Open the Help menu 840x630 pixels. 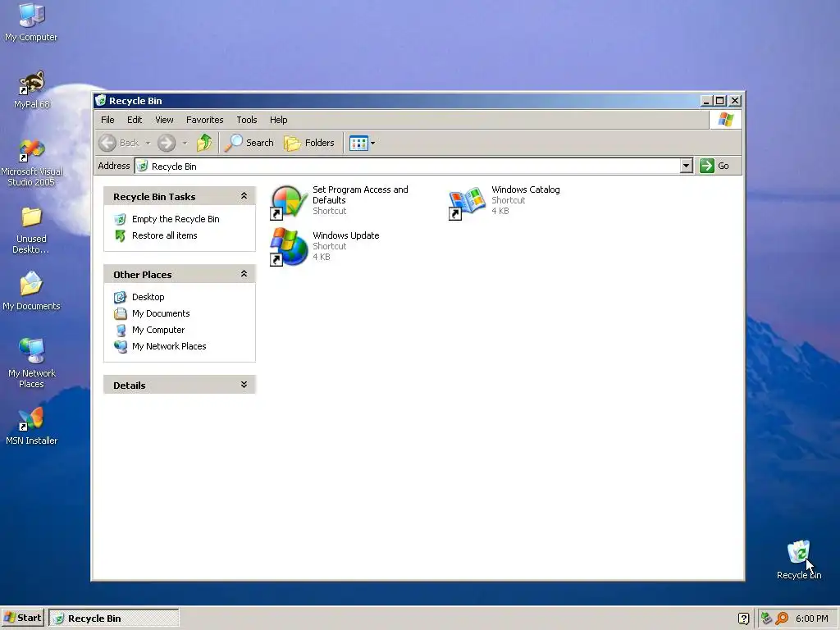click(278, 120)
